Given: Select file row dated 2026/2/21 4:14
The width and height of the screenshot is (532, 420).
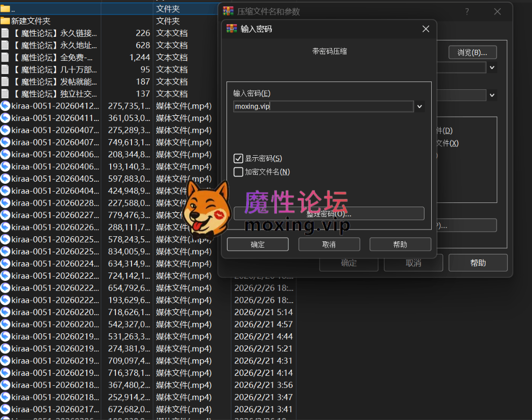Looking at the screenshot, I should [148, 373].
